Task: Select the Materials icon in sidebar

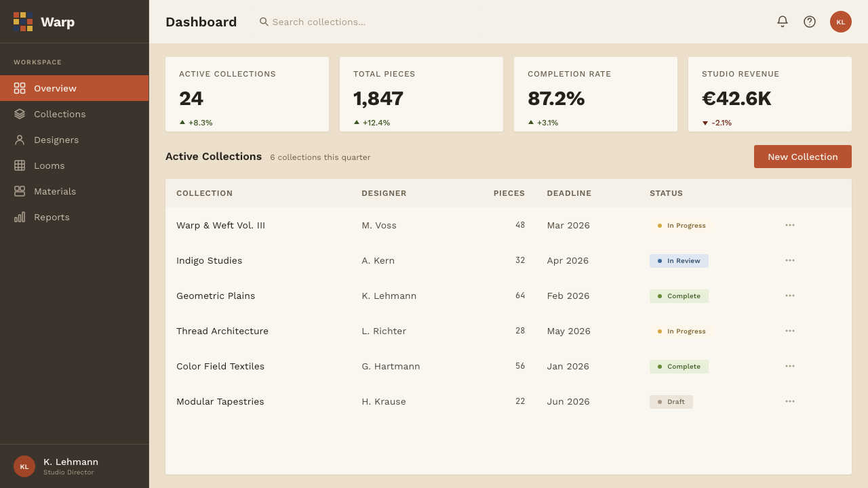Action: click(x=20, y=191)
